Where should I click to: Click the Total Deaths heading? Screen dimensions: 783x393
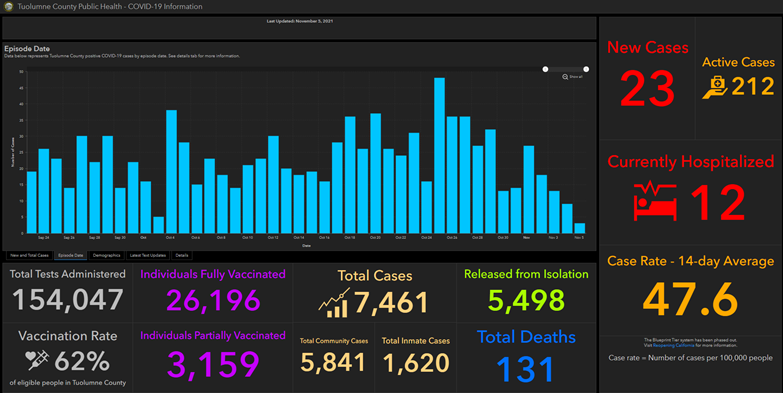pyautogui.click(x=526, y=337)
